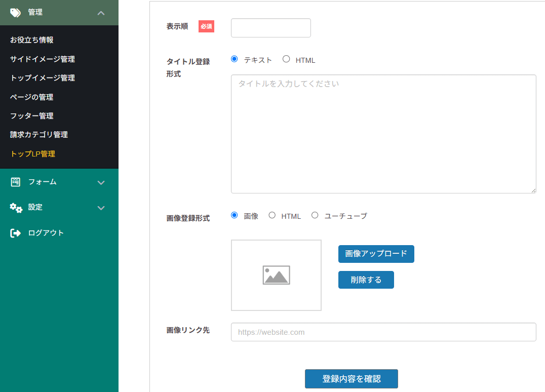545x392 pixels.
Task: Open お役立ち情報 in sidebar
Action: (x=31, y=40)
